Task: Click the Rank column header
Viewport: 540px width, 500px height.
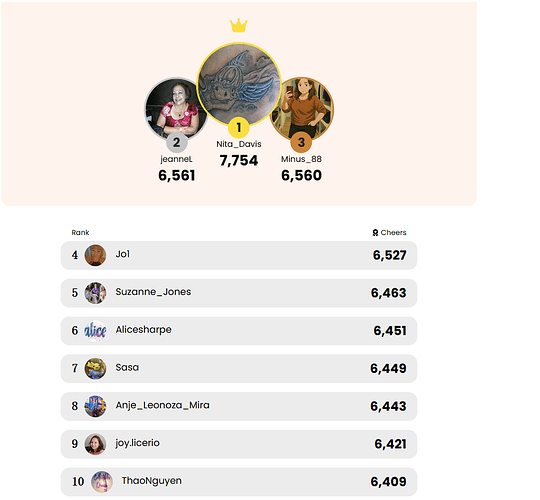Action: [x=80, y=232]
